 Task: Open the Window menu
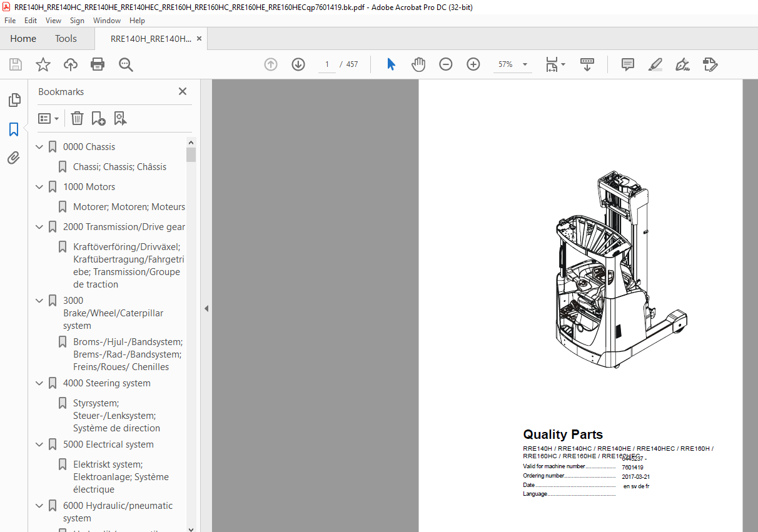pos(107,21)
